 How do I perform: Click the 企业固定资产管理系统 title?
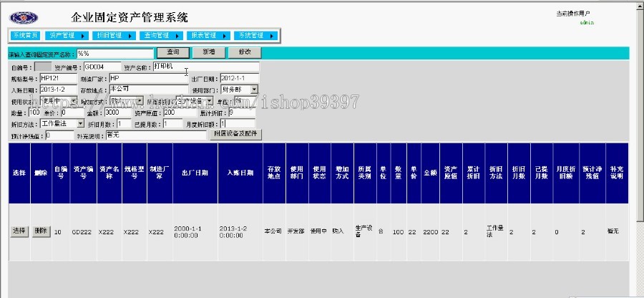click(130, 18)
